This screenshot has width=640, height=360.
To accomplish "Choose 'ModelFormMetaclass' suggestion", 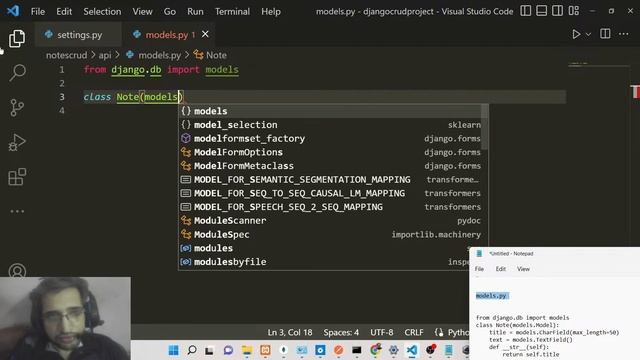I will 330,166.
